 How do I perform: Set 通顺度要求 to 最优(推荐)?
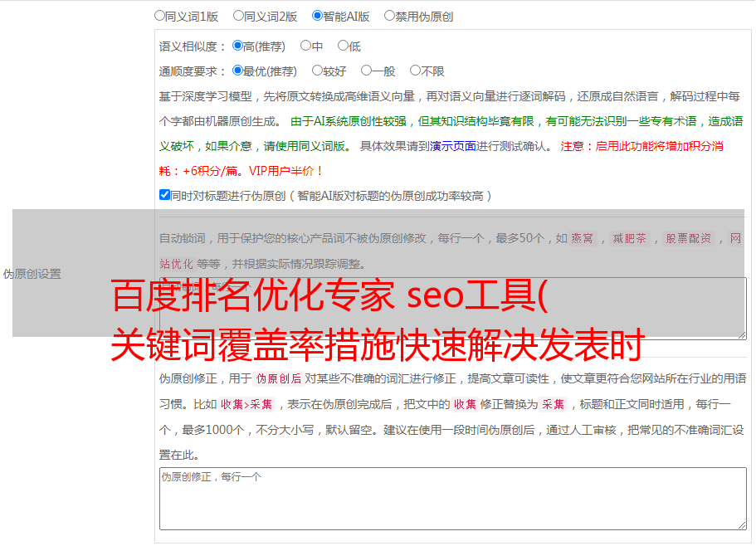coord(237,71)
